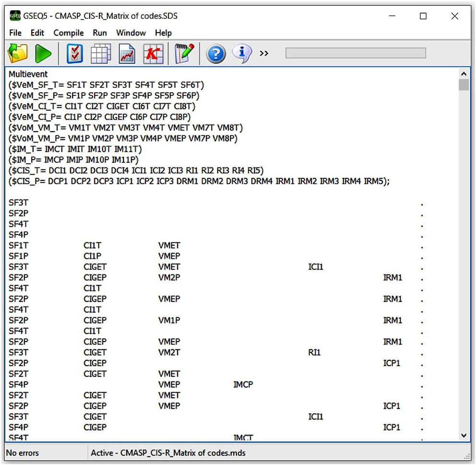476x465 pixels.
Task: Click the toolbar progress bar
Action: (355, 53)
